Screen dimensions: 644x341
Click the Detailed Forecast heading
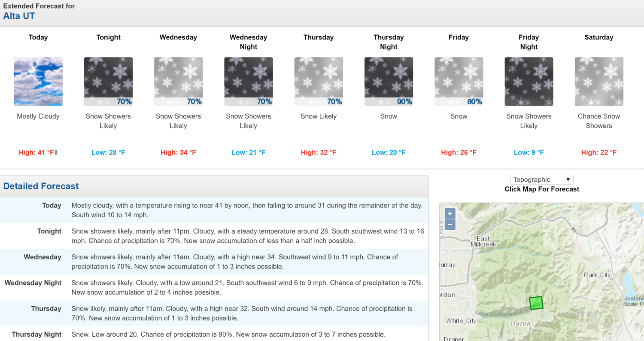(41, 186)
